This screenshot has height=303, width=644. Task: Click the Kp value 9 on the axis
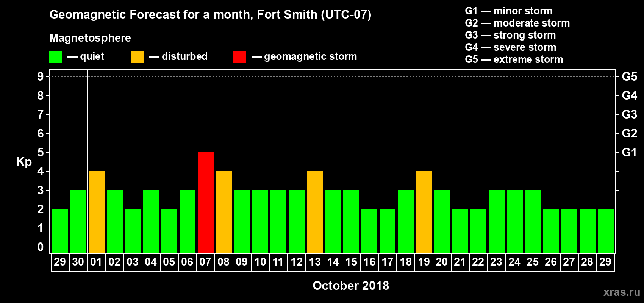41,77
